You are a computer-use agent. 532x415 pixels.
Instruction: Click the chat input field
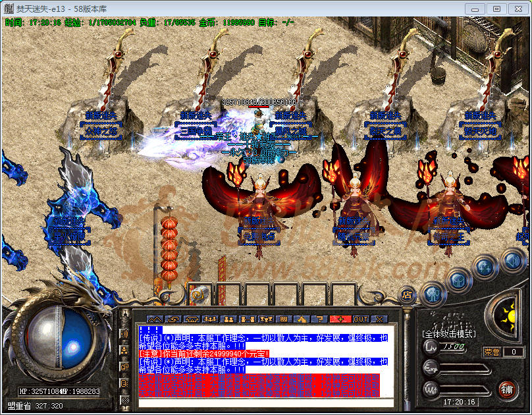[x=267, y=403]
